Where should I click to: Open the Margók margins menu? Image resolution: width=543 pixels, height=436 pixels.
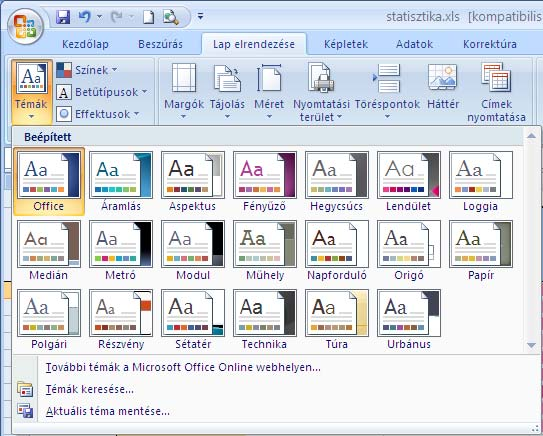[x=184, y=91]
